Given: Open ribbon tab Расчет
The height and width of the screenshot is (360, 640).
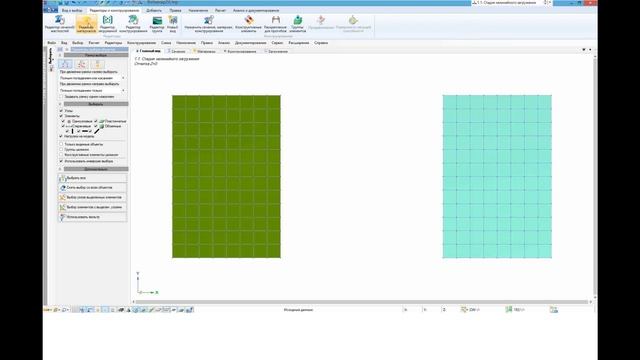Looking at the screenshot, I should tap(220, 10).
